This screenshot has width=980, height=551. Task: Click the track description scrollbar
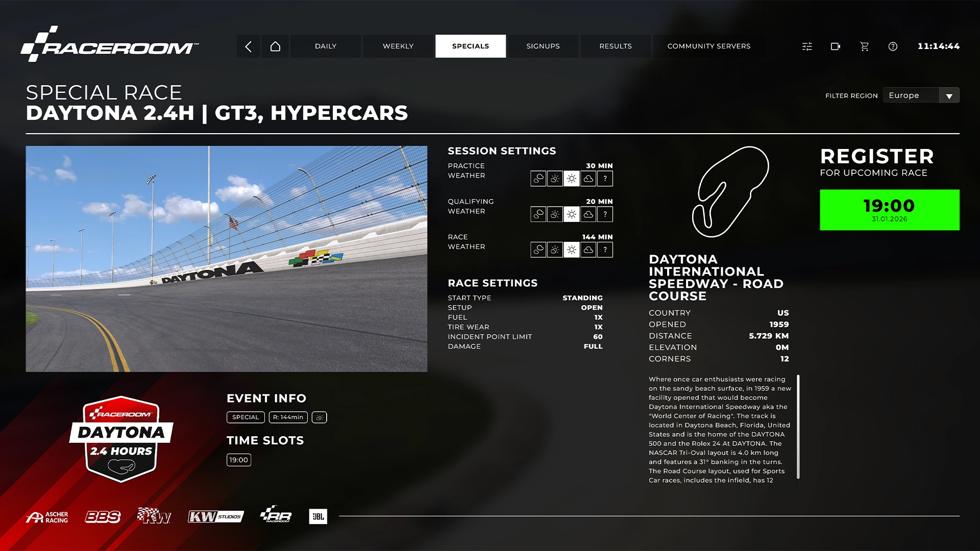[798, 427]
